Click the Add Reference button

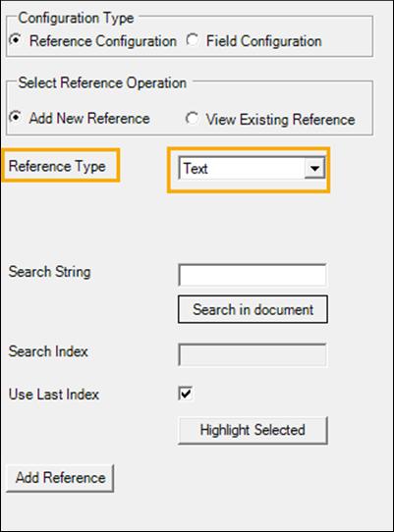pos(60,478)
